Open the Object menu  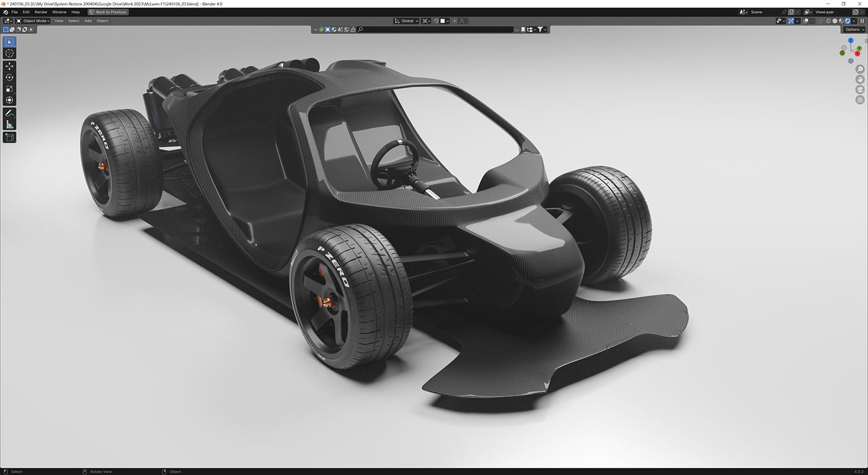pyautogui.click(x=102, y=20)
